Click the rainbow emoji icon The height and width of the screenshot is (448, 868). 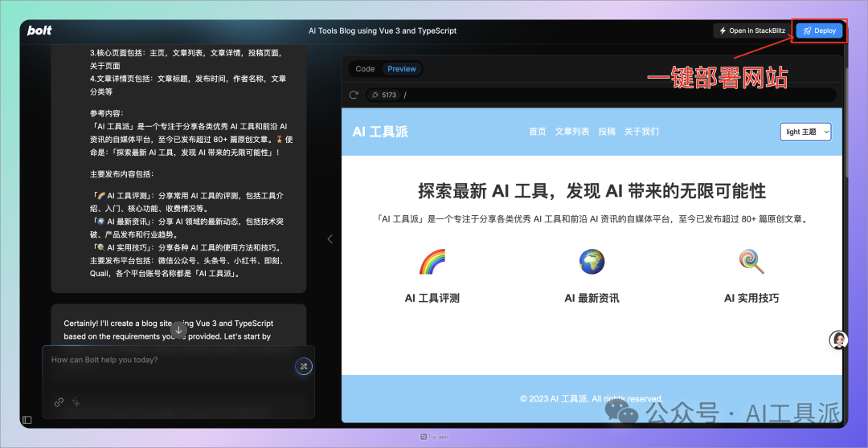[x=432, y=262]
